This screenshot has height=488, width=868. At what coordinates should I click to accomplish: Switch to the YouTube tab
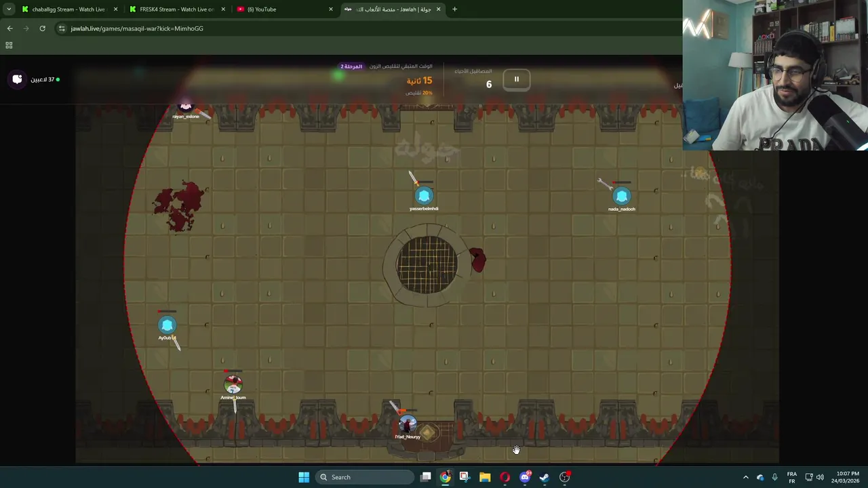point(283,9)
